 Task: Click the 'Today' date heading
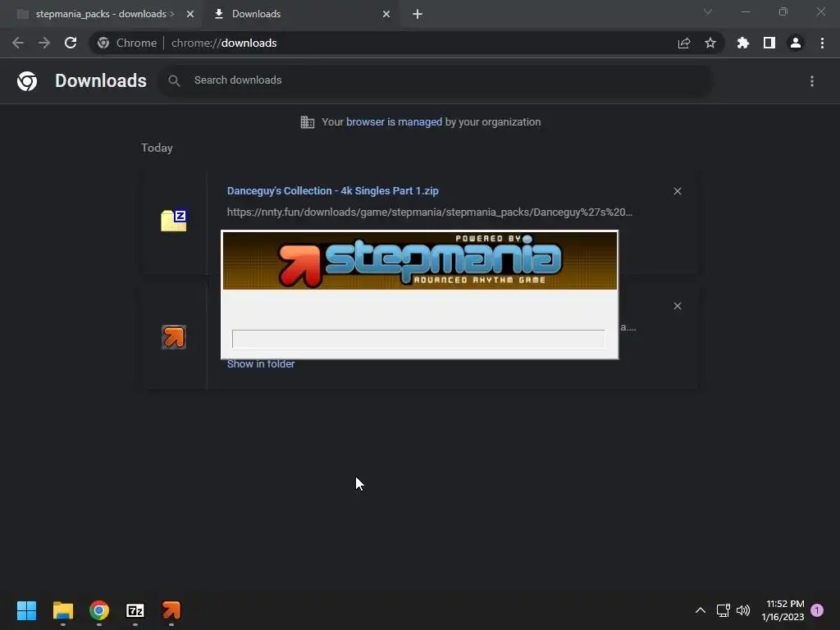coord(157,148)
